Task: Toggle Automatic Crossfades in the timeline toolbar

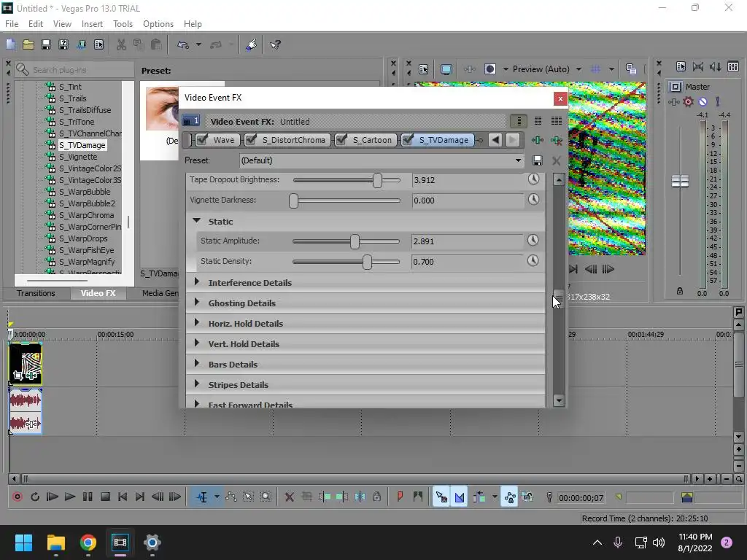Action: coord(460,497)
